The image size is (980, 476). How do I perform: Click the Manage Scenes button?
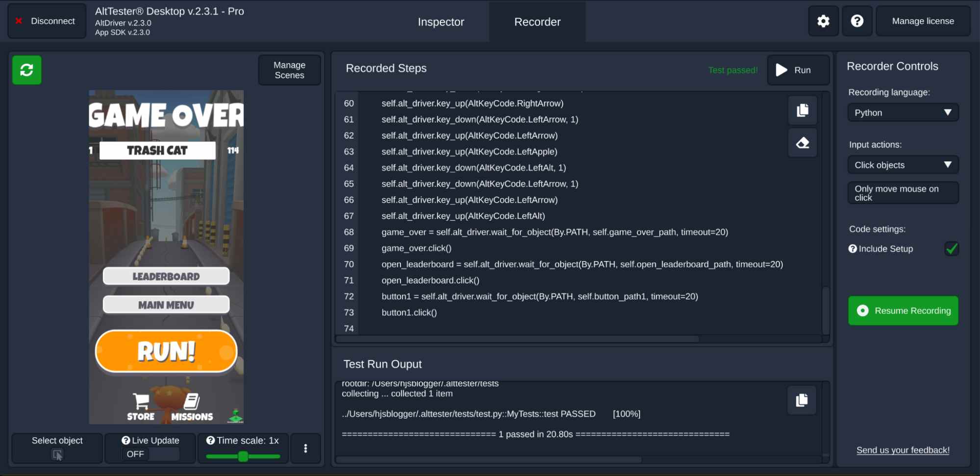(289, 70)
